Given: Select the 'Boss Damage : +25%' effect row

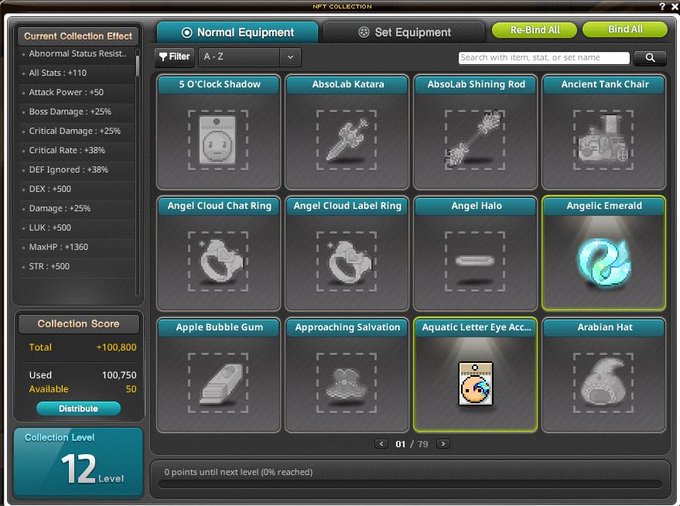Looking at the screenshot, I should [x=76, y=112].
